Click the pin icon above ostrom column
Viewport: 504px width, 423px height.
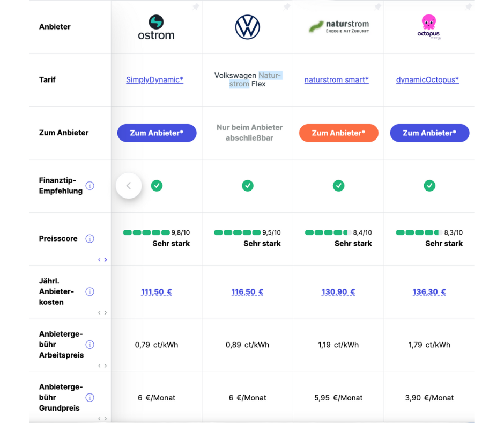point(195,7)
